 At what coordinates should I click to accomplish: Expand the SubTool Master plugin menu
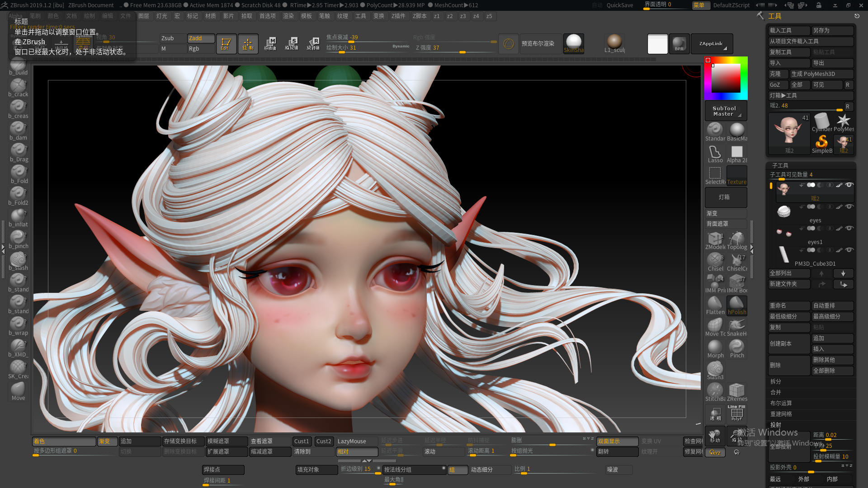[726, 111]
